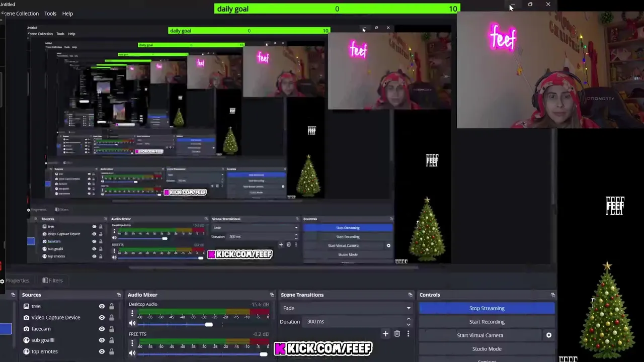Click the Scenes dock float icon
Viewport: 644px width, 362px height.
coord(13,295)
